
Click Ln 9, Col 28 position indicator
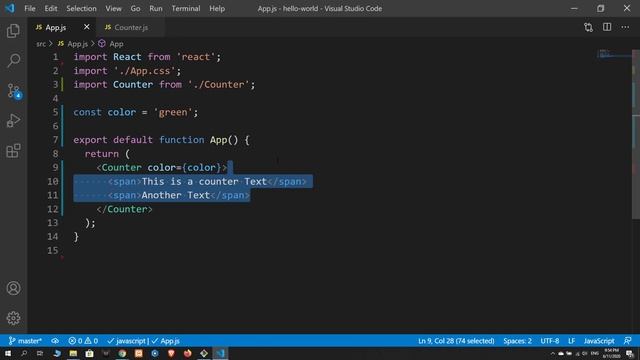click(x=456, y=341)
